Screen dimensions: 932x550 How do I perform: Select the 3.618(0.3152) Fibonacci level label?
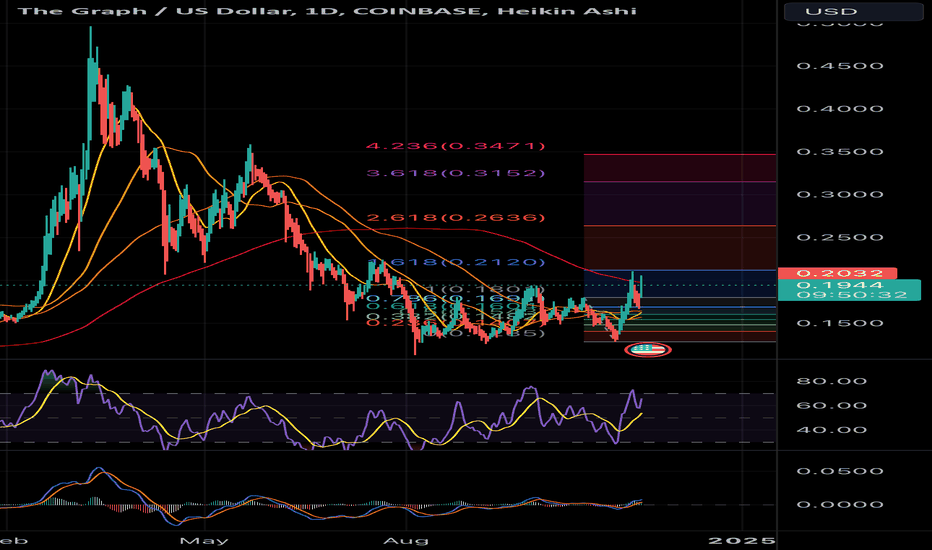pyautogui.click(x=455, y=173)
